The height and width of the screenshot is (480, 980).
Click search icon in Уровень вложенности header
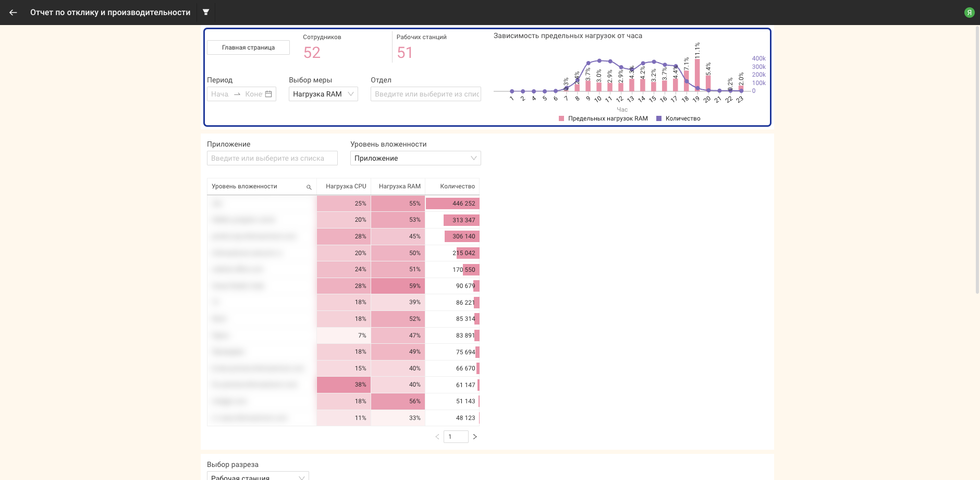click(x=309, y=187)
